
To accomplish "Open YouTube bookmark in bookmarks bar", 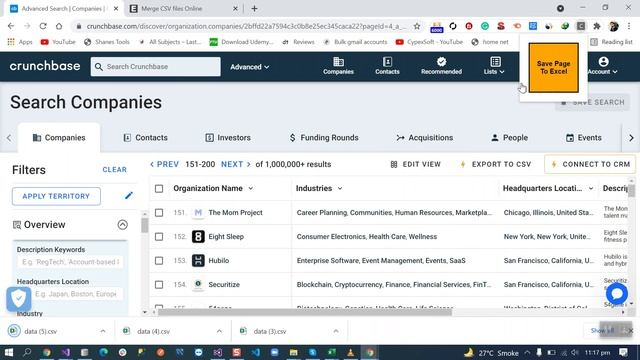I will (58, 42).
